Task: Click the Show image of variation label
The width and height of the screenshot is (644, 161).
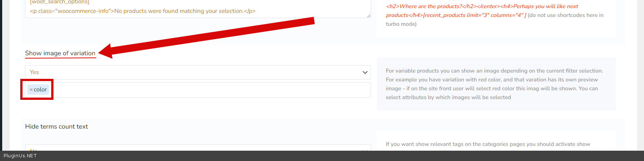Action: pyautogui.click(x=60, y=53)
